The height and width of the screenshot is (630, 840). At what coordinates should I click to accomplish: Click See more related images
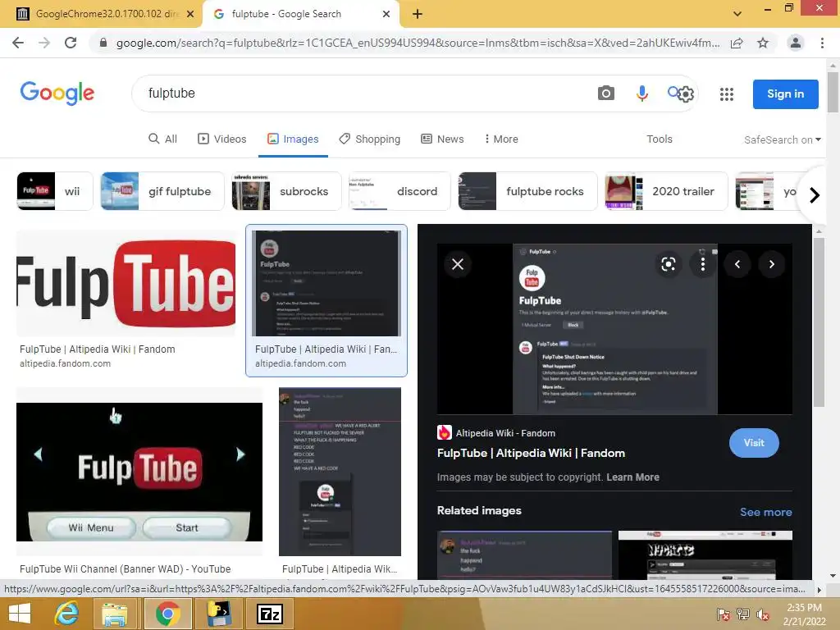click(765, 512)
